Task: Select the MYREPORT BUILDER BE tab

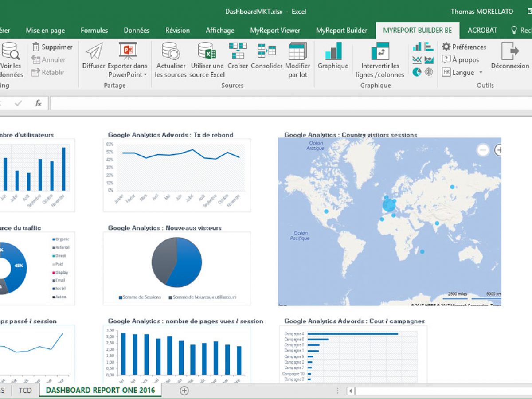Action: (x=418, y=31)
